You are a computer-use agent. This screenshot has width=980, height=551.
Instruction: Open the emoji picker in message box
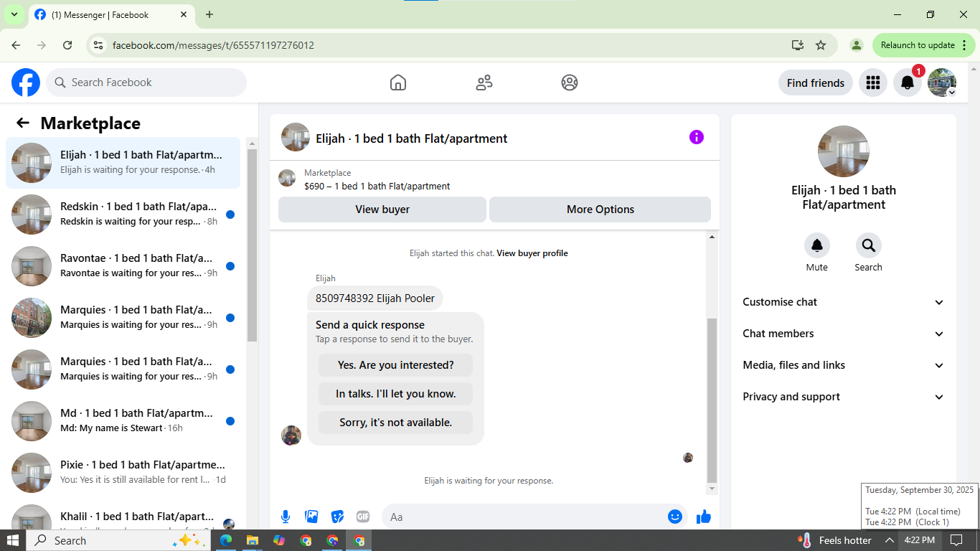click(x=675, y=517)
